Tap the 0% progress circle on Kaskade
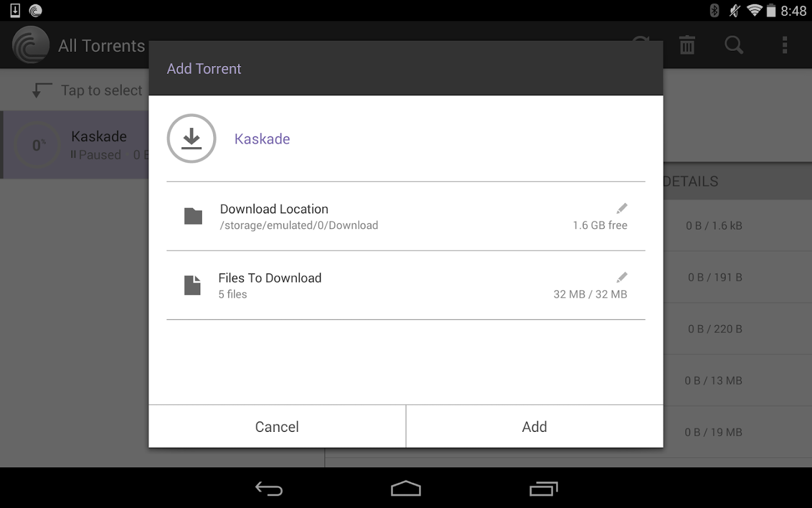The image size is (812, 508). pyautogui.click(x=38, y=144)
